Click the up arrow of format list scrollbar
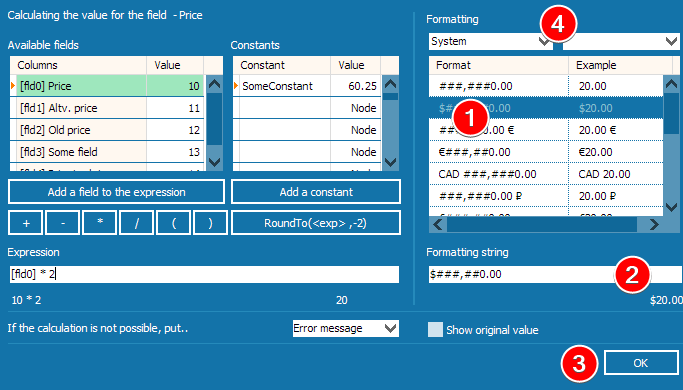 tap(671, 84)
